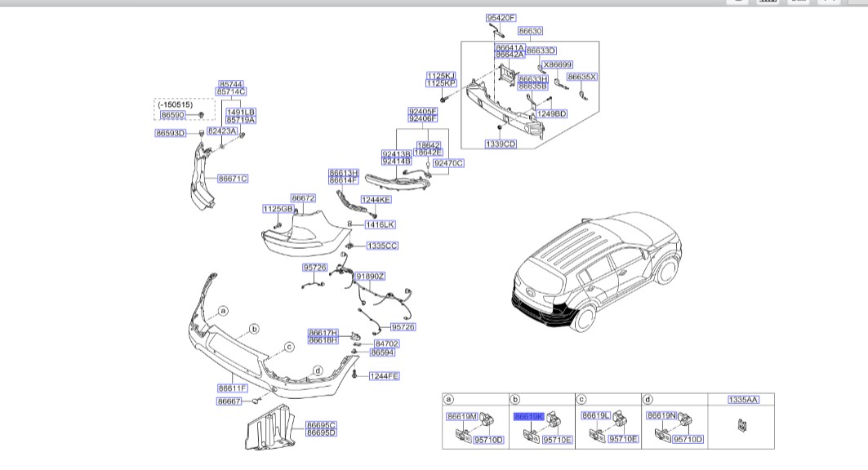Click the 86611F bumper part label
Image resolution: width=868 pixels, height=470 pixels.
click(x=232, y=388)
